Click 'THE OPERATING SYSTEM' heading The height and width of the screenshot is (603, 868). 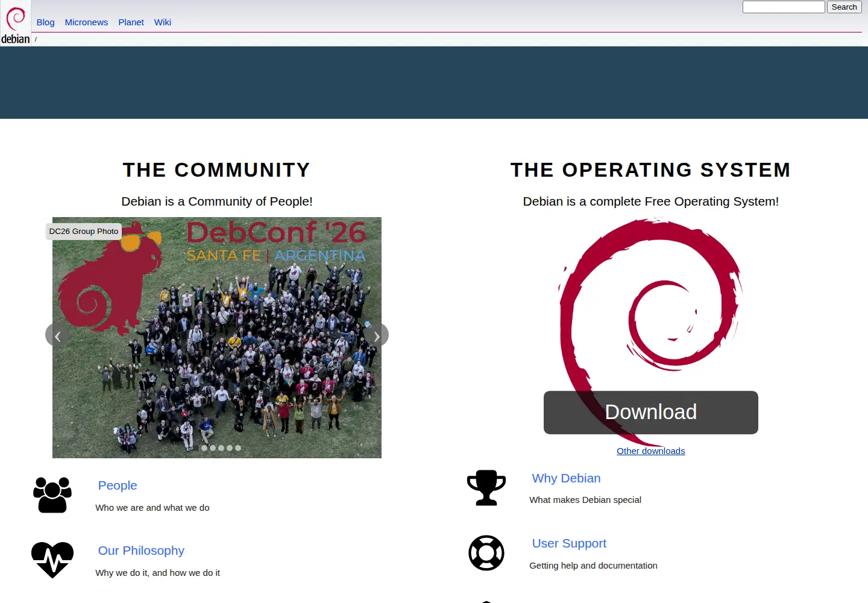click(650, 170)
